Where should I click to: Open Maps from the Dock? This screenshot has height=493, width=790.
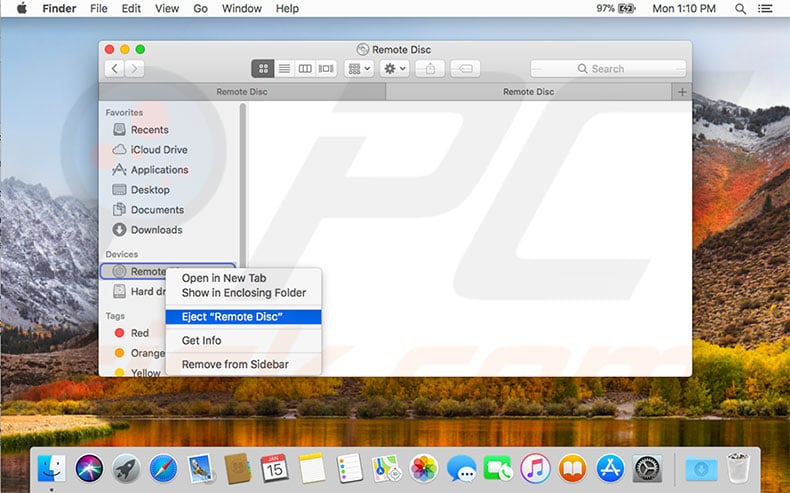click(386, 468)
